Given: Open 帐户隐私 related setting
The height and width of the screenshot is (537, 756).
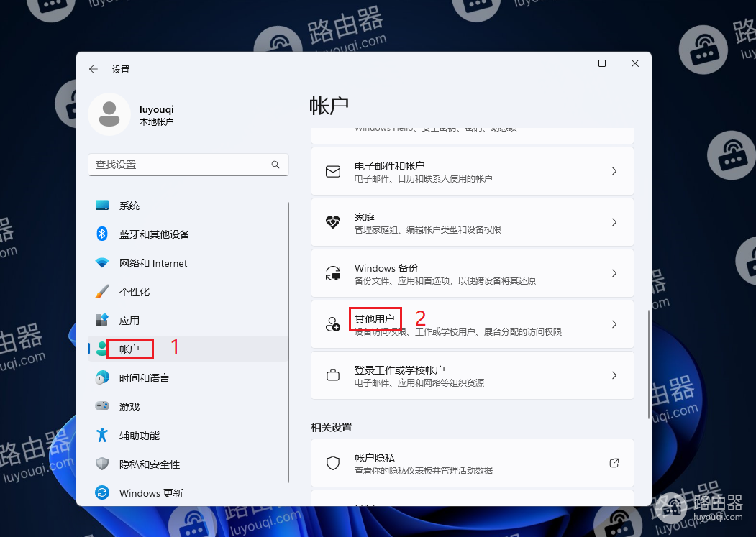Looking at the screenshot, I should coord(473,463).
